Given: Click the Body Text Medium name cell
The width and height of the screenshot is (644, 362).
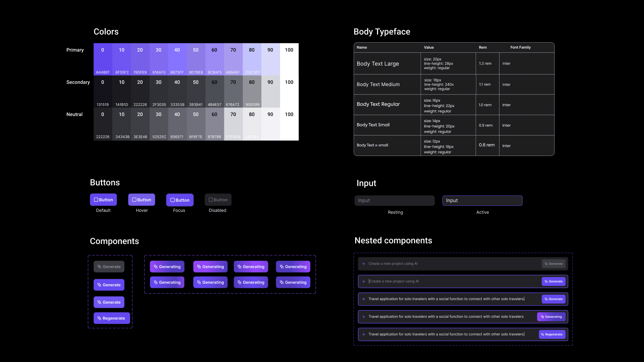Looking at the screenshot, I should pyautogui.click(x=387, y=84).
